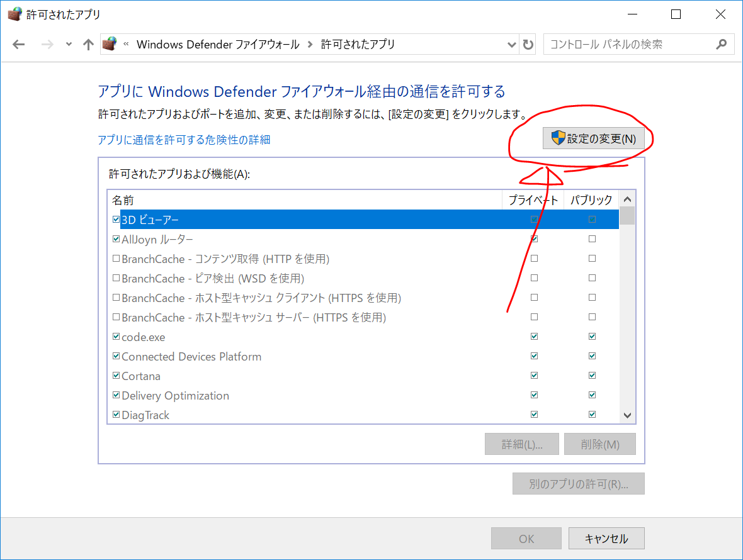This screenshot has height=560, width=743.
Task: Click the Forward navigation arrow
Action: [47, 45]
